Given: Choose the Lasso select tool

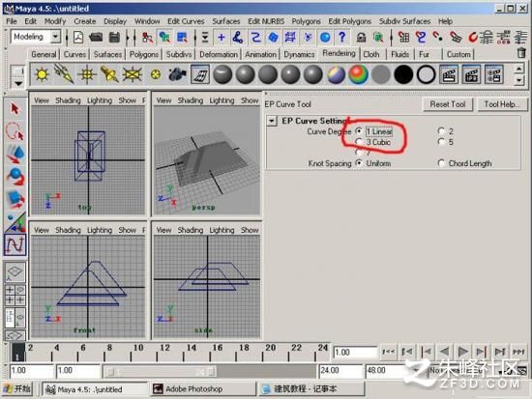Looking at the screenshot, I should pos(15,131).
